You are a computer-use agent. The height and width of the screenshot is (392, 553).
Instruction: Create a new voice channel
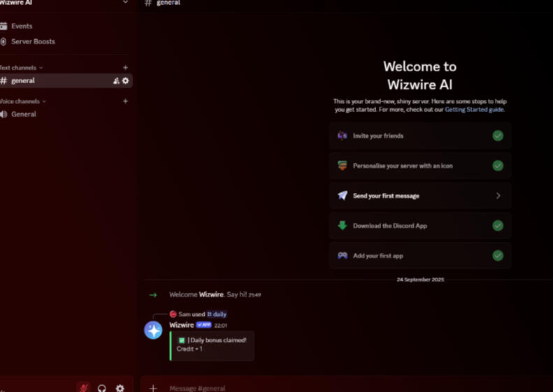pyautogui.click(x=126, y=101)
